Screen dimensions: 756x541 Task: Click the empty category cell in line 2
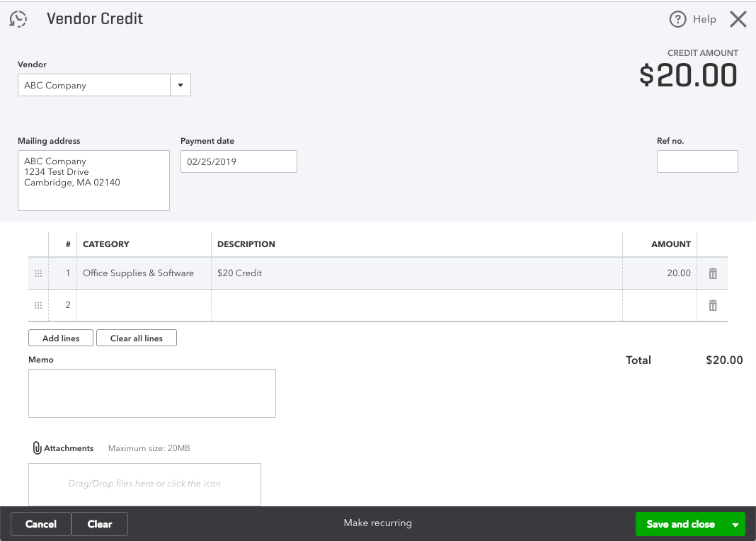tap(144, 305)
